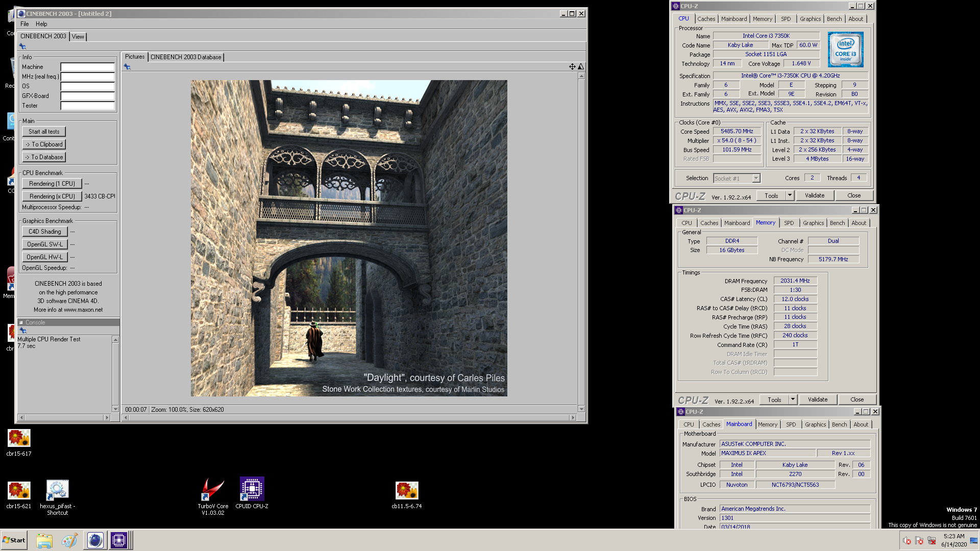This screenshot has width=980, height=551.
Task: Launch TurboV Core V1.03.02 desktop icon
Action: (x=213, y=496)
